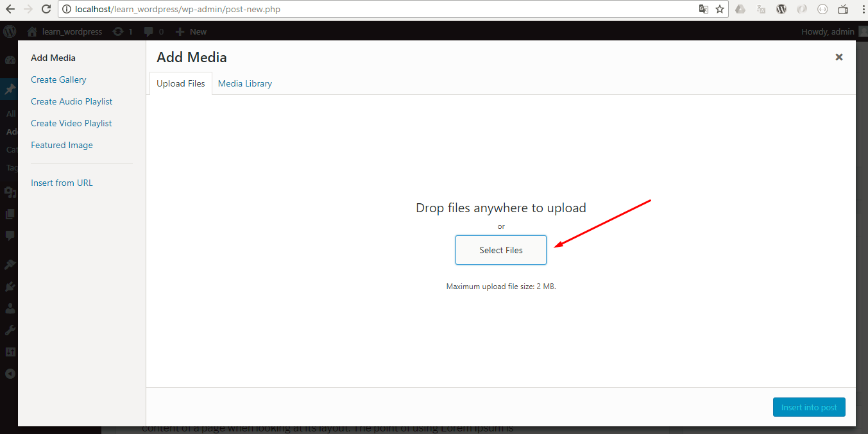
Task: Open the comments bubble showing 0
Action: click(154, 31)
